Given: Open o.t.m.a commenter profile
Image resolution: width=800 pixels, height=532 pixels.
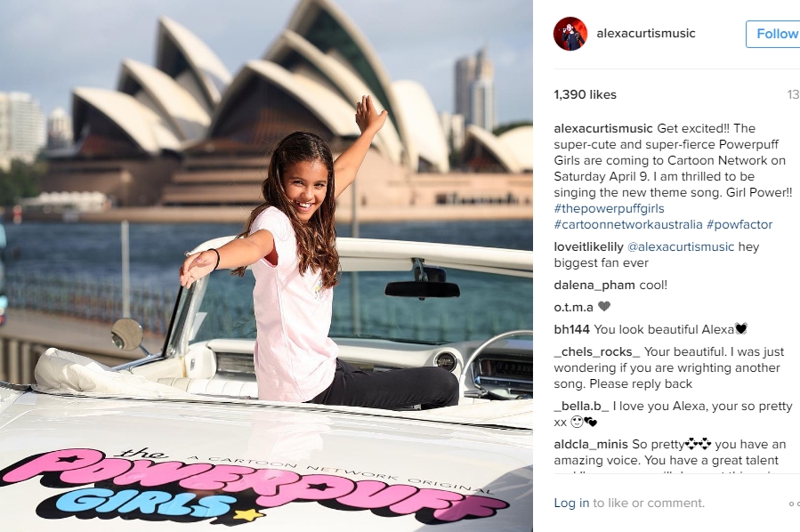Looking at the screenshot, I should (x=573, y=307).
